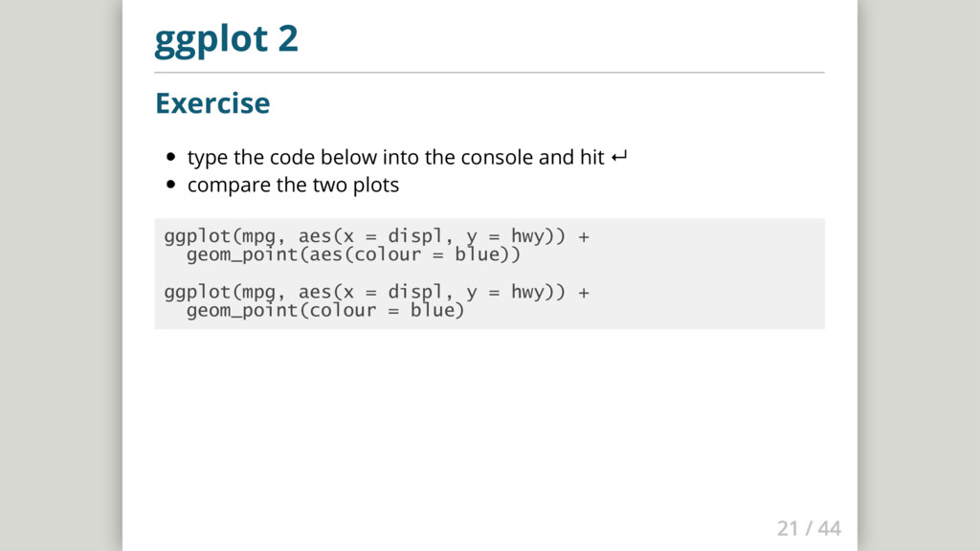Click the first ggplot(mpg, aes(...)) code line
The height and width of the screenshot is (551, 980).
377,236
